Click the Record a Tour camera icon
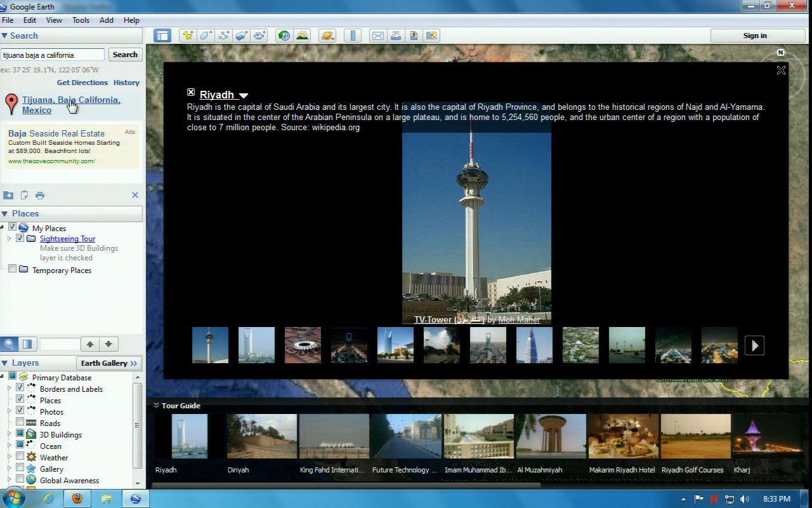Screen dimensions: 812x508 259,36
